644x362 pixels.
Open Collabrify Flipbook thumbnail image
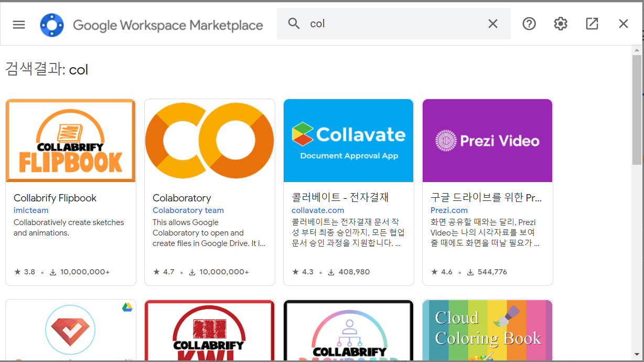click(x=71, y=141)
